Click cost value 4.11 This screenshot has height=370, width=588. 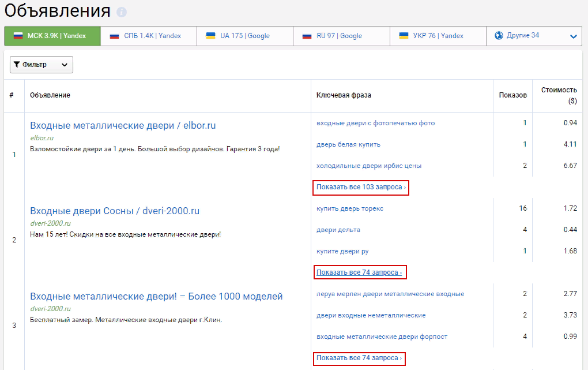[570, 144]
